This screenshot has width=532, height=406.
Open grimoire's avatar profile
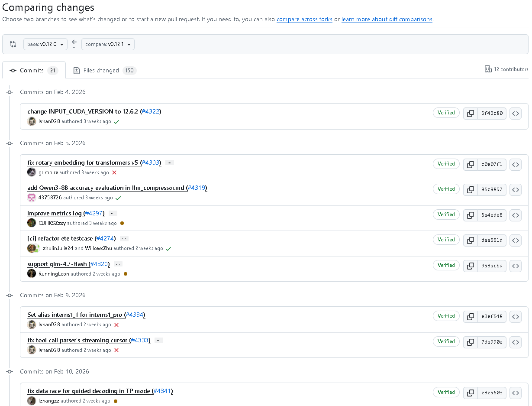tap(32, 172)
